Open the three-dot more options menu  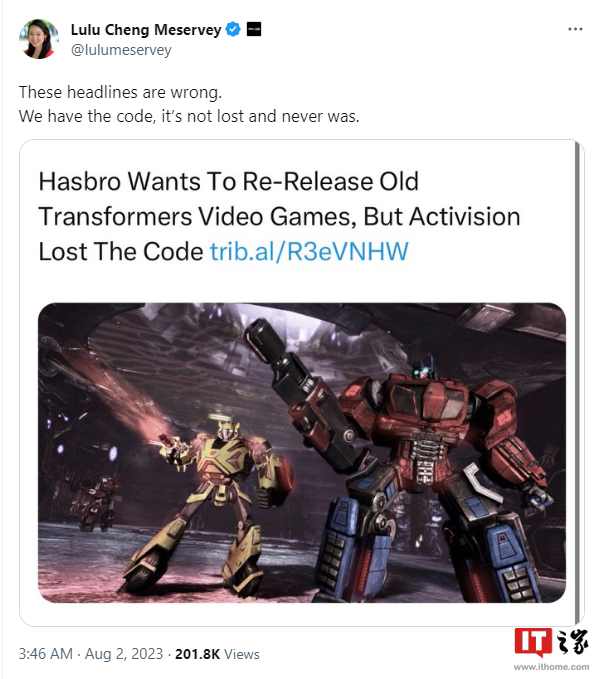point(575,29)
